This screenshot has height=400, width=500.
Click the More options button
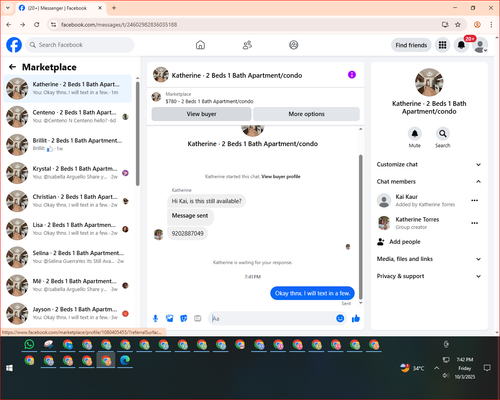[x=306, y=114]
